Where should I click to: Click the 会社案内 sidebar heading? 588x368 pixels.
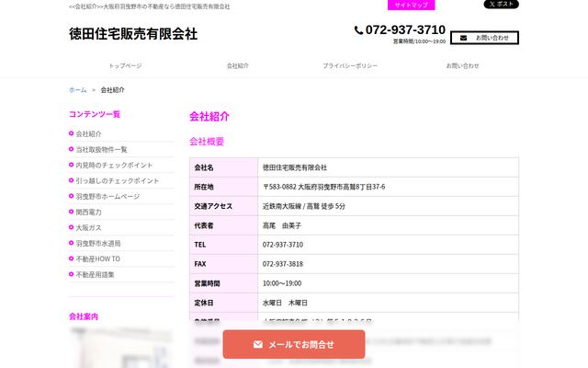[x=84, y=316]
